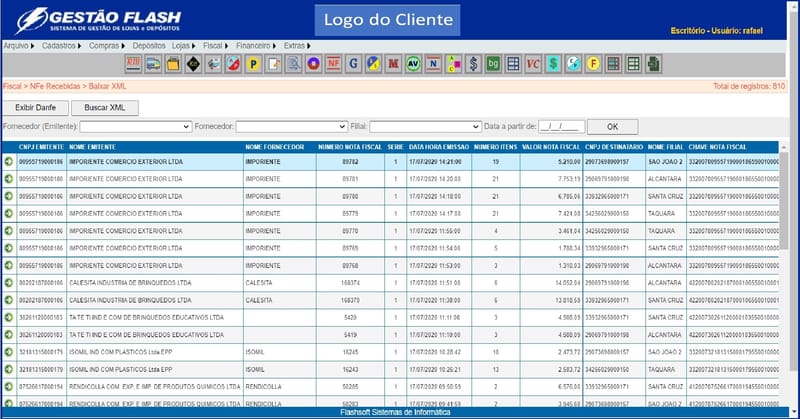Screen dimensions: 800x419
Task: Click the OK filter button
Action: click(x=612, y=127)
